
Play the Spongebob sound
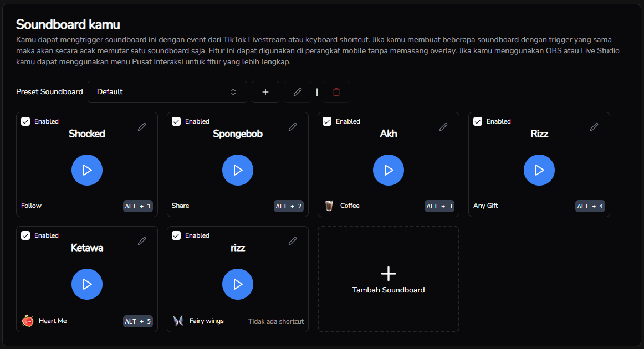(238, 170)
